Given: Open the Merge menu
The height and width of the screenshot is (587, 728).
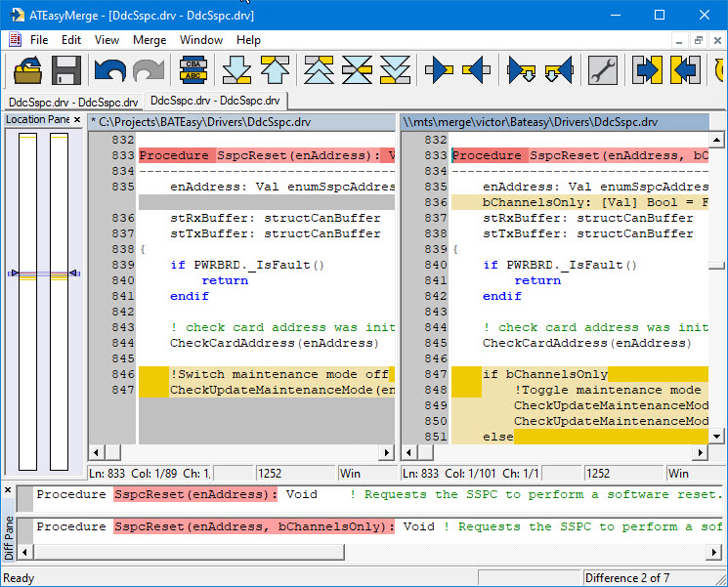Looking at the screenshot, I should [150, 40].
